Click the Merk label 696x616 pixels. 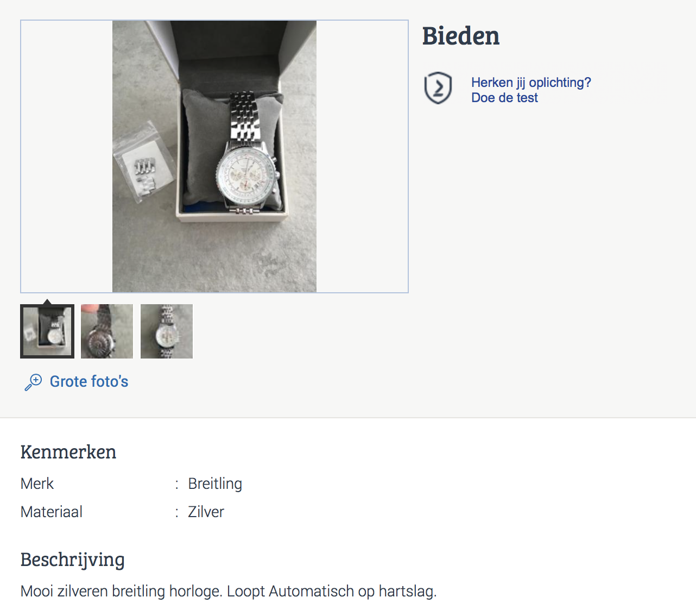point(37,483)
